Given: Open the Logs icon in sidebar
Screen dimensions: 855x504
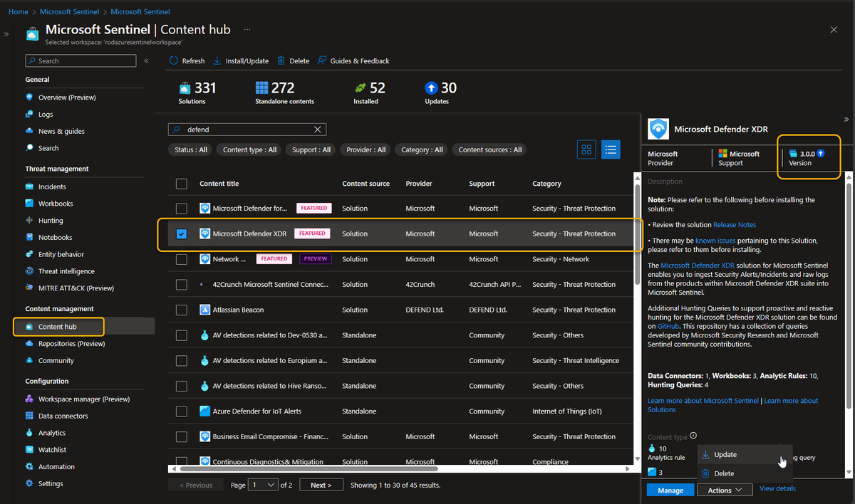Looking at the screenshot, I should pos(29,114).
